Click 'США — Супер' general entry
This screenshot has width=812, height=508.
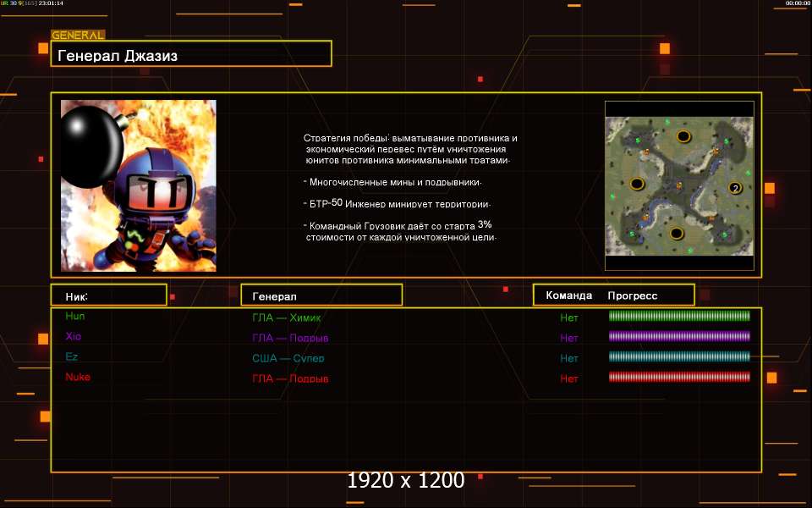tap(288, 358)
